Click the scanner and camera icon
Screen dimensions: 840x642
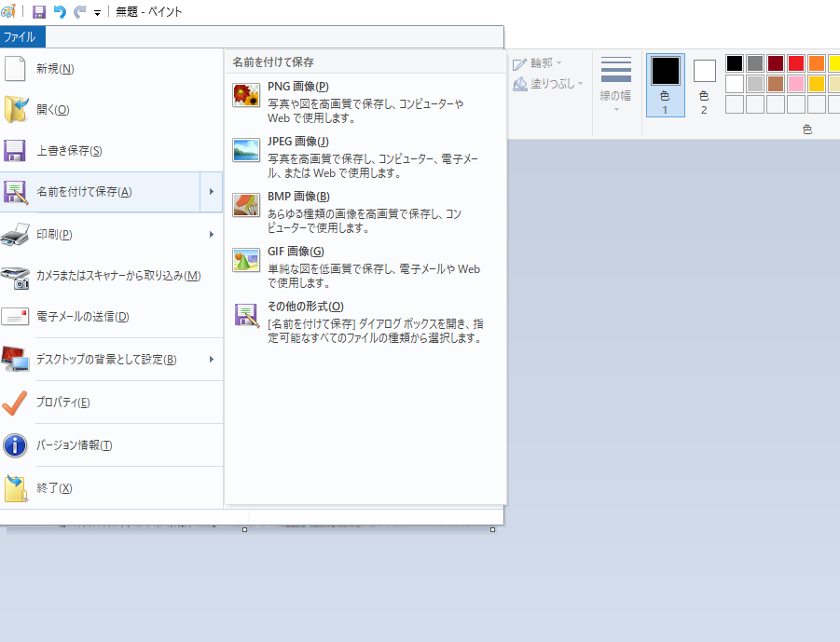(15, 277)
